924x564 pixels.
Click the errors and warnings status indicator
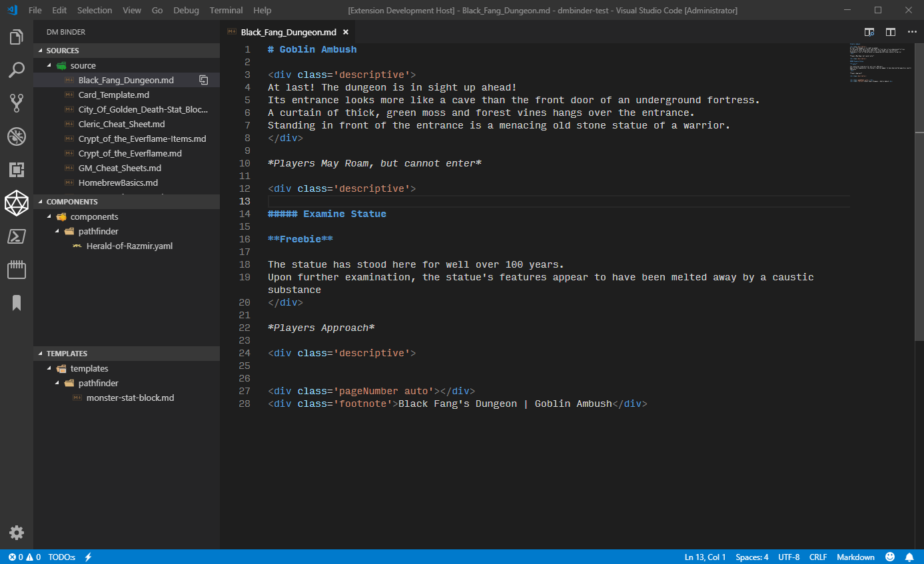25,557
